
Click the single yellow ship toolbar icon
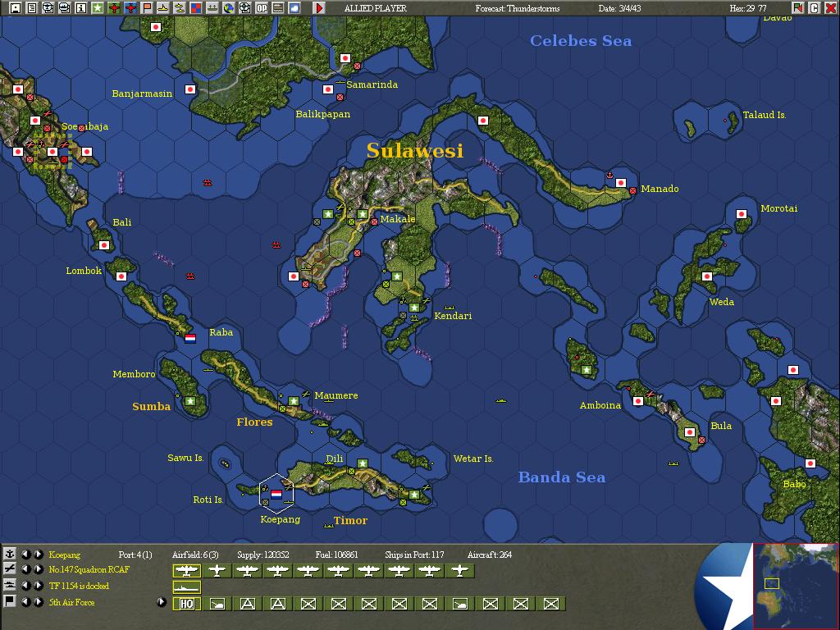[163, 8]
